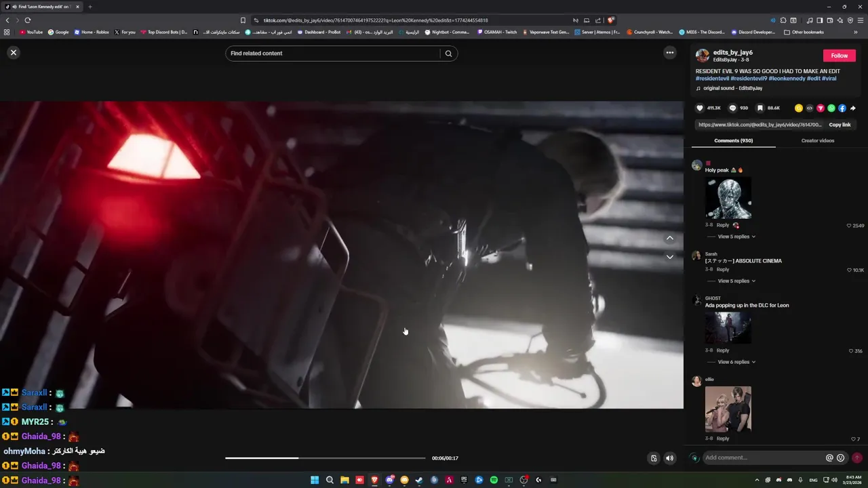The width and height of the screenshot is (868, 488).
Task: Click the search magnifier in Find related content
Action: [x=448, y=54]
